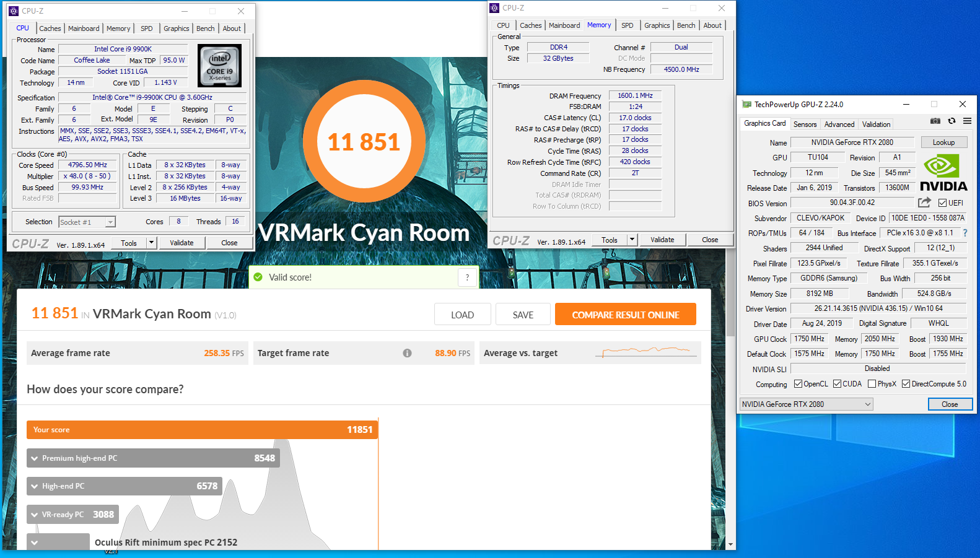Click Tools button in left CPU-Z window
The image size is (980, 558).
point(129,243)
